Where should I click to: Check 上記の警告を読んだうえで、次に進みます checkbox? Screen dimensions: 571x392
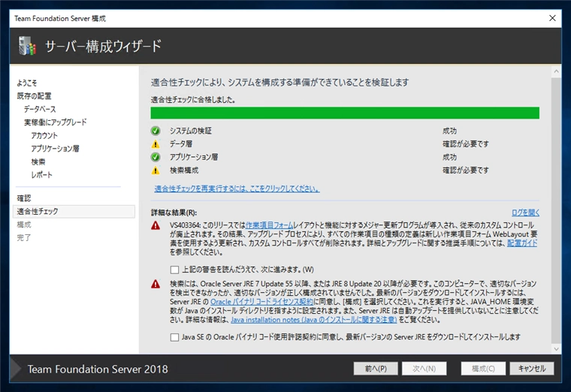174,270
